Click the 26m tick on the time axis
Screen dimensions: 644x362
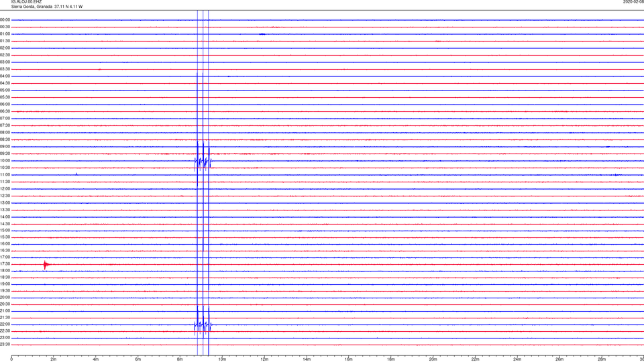(559, 359)
